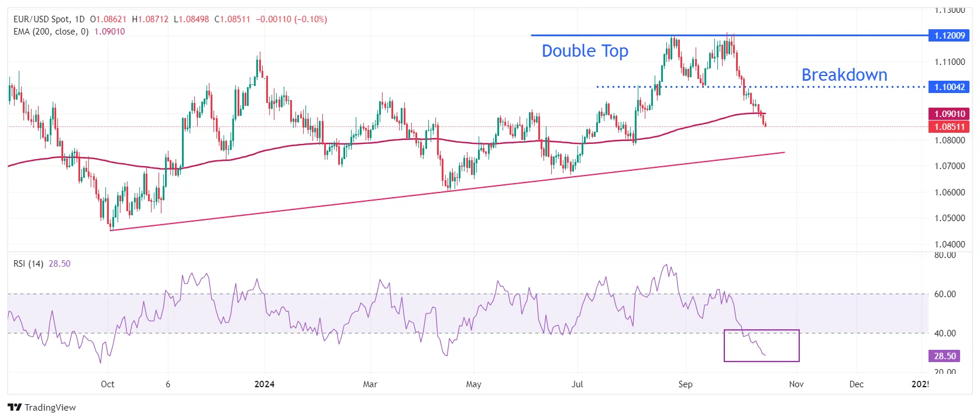Screen dimensions: 980x420
Task: Select the Breakdown annotation text
Action: coord(844,75)
